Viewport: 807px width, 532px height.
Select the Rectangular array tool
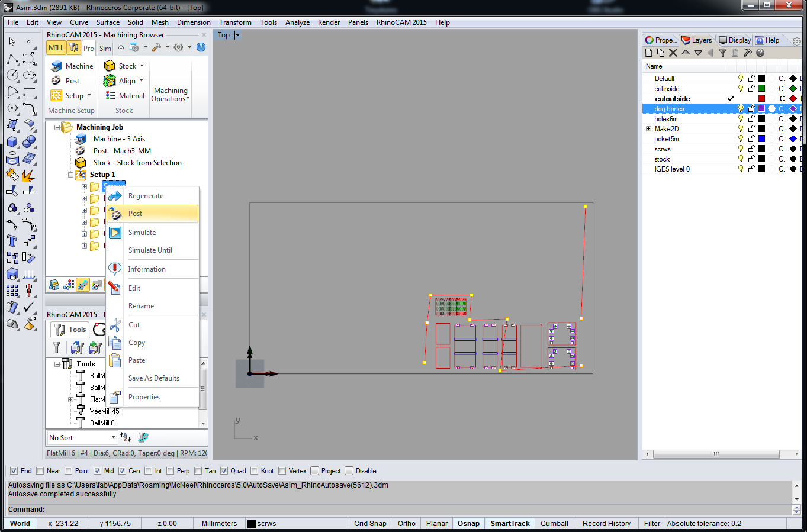tap(12, 291)
